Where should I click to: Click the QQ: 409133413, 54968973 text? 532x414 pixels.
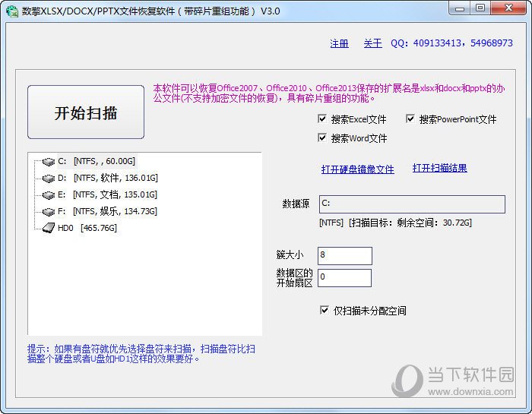[x=451, y=43]
